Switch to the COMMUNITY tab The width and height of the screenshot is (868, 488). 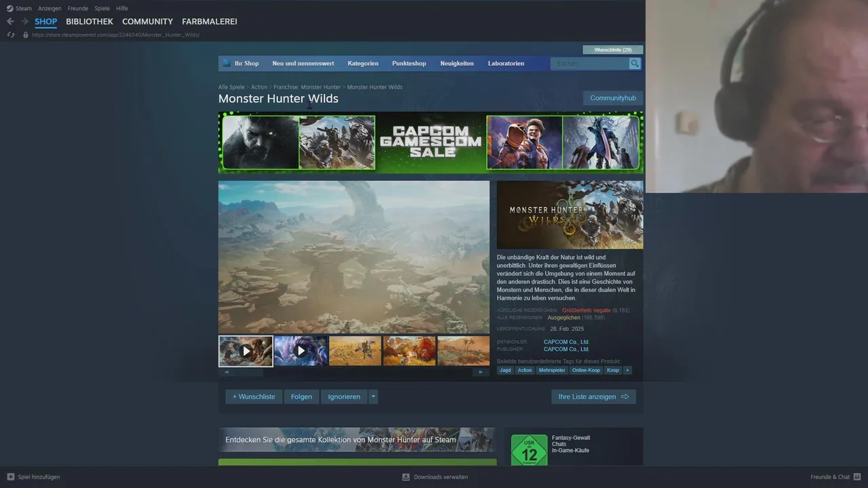coord(148,22)
